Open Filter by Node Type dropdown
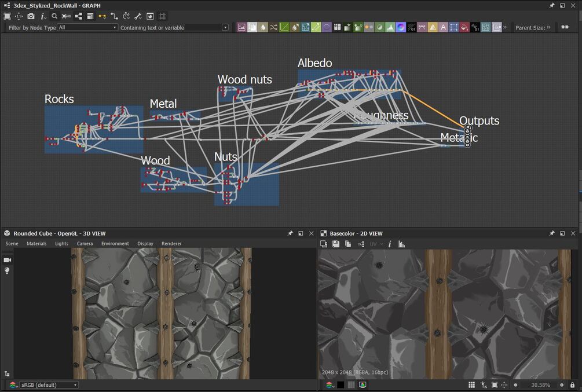Viewport: 582px width, 392px height. point(87,27)
